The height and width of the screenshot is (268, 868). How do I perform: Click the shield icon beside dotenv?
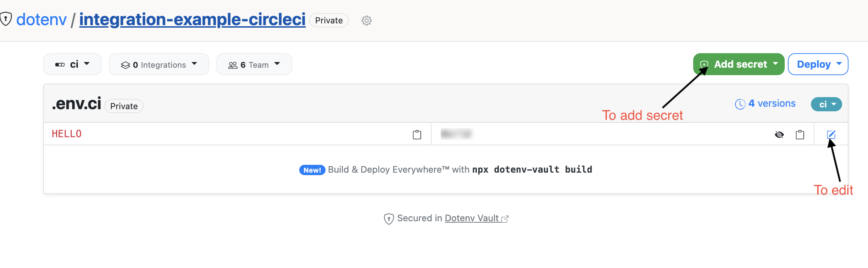[6, 19]
